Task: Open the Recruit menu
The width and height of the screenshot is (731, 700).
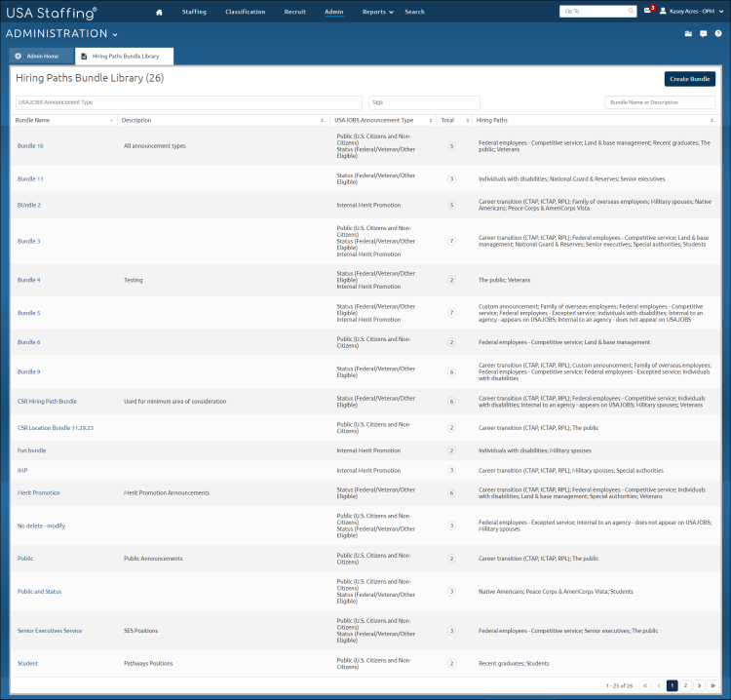Action: [295, 12]
